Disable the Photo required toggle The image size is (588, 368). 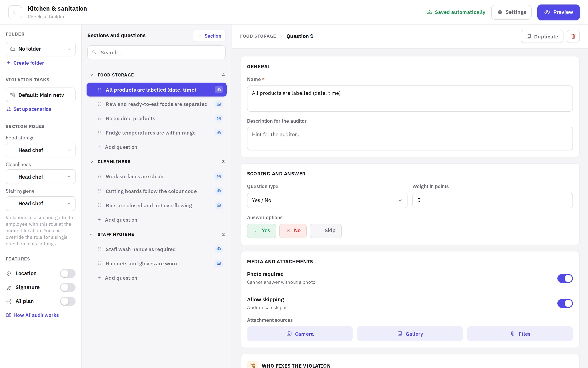tap(565, 278)
